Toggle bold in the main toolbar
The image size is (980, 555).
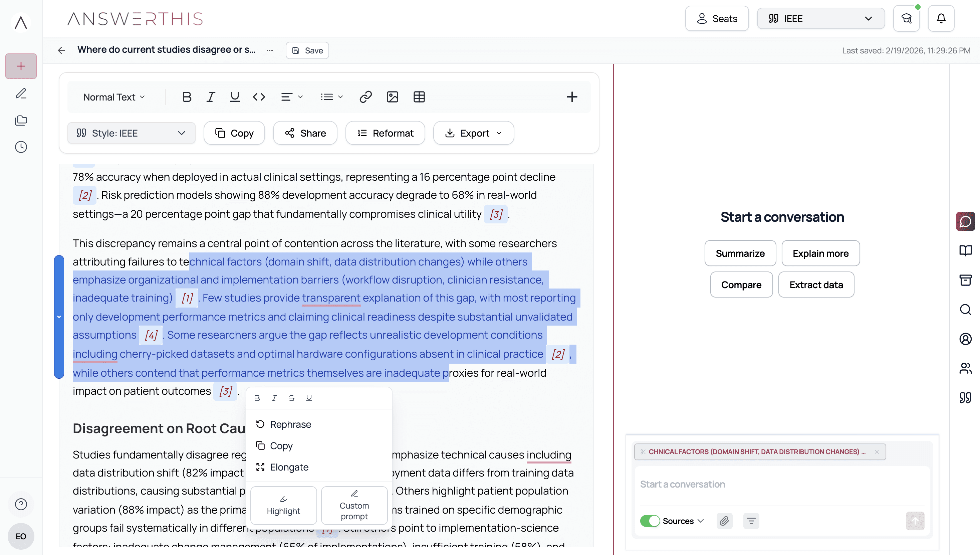click(187, 97)
